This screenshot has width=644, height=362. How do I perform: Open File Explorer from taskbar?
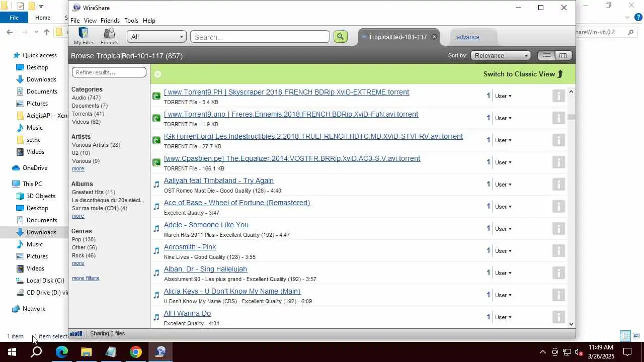(87, 352)
